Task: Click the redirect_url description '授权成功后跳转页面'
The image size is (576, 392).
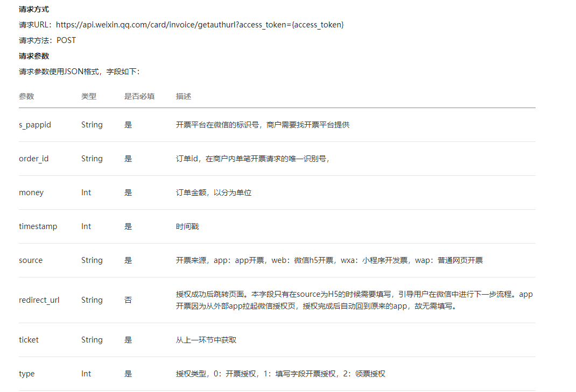Action: pyautogui.click(x=354, y=300)
